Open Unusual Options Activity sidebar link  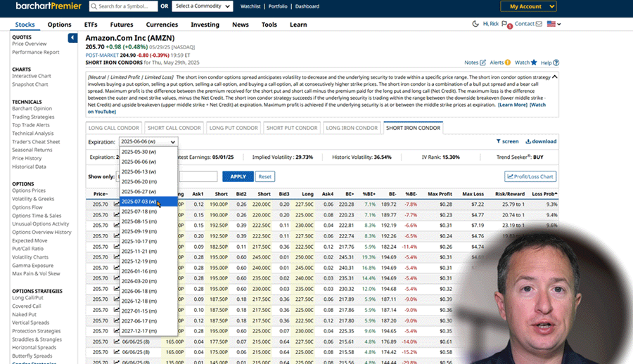coord(40,224)
